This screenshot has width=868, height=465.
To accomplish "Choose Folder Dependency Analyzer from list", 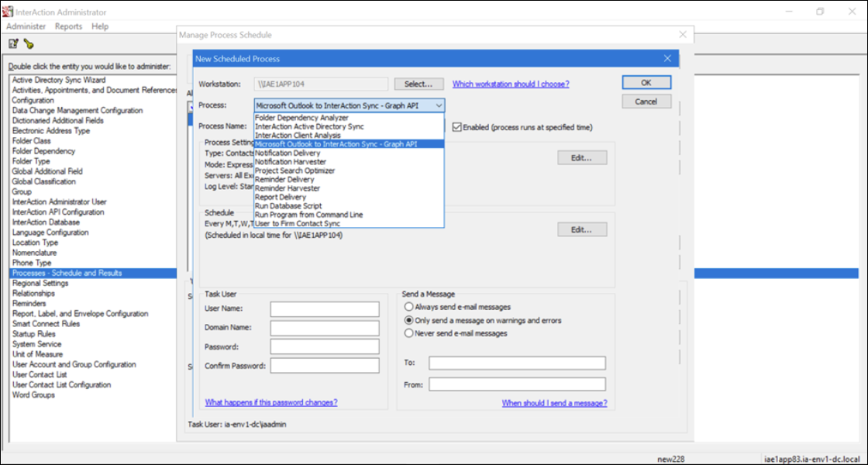I will [x=349, y=117].
